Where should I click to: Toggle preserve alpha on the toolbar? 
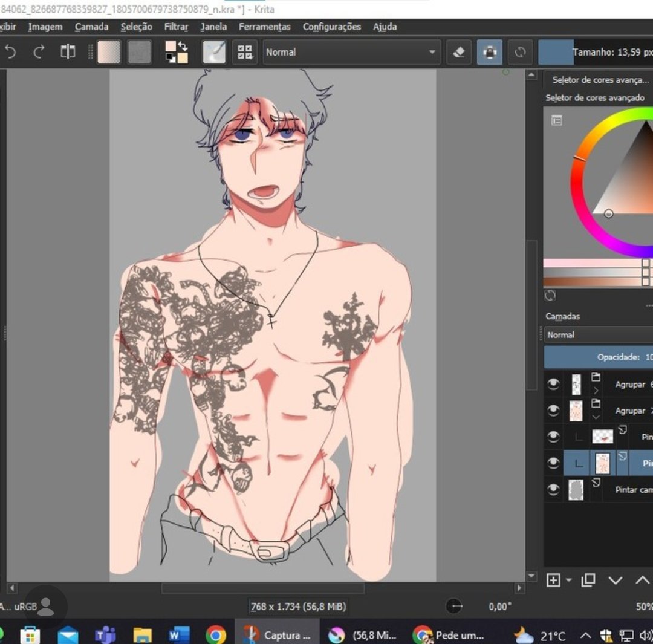coord(489,52)
